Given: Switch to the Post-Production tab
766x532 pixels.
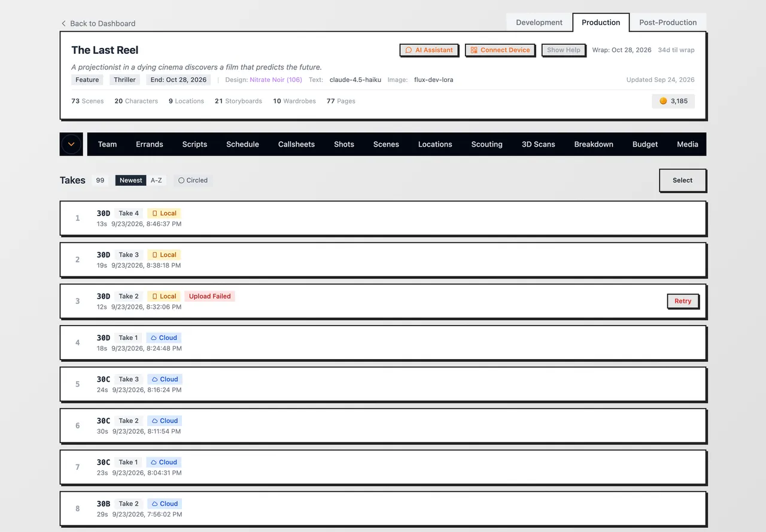Looking at the screenshot, I should click(668, 22).
